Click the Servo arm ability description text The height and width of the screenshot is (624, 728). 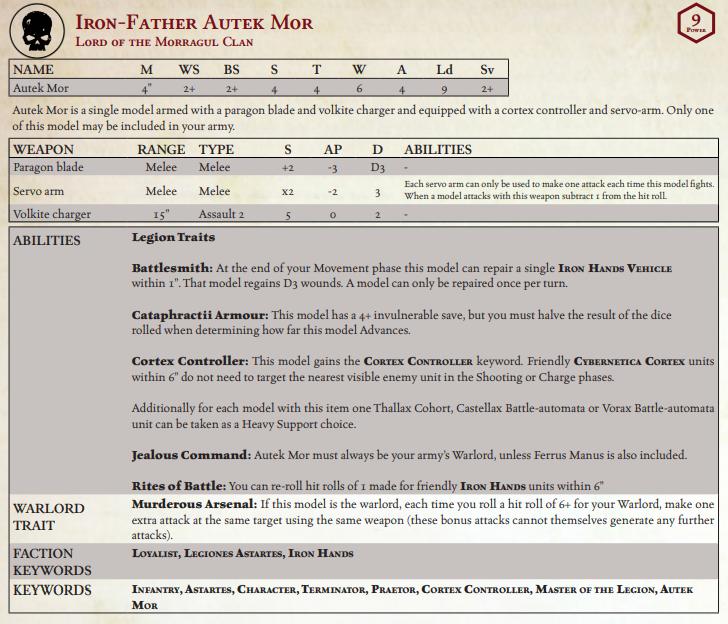[x=559, y=190]
